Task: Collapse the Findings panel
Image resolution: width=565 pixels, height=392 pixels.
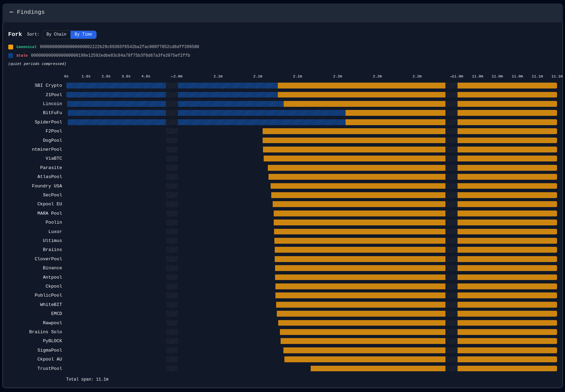Action: click(x=11, y=12)
